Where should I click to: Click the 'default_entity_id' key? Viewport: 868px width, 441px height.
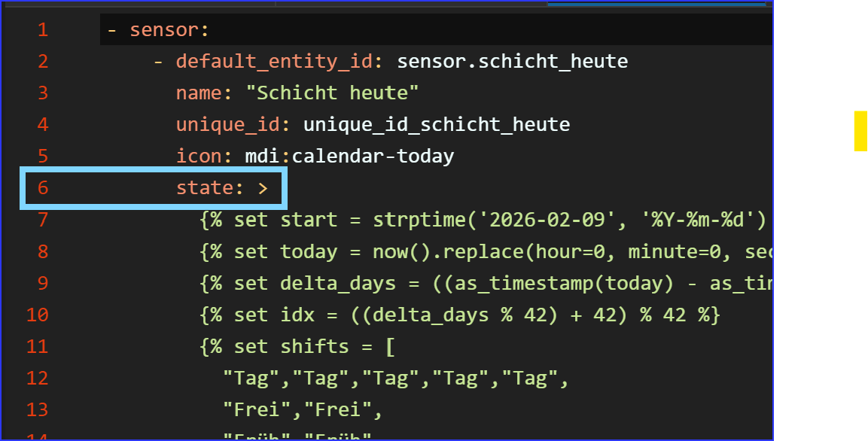(x=275, y=62)
